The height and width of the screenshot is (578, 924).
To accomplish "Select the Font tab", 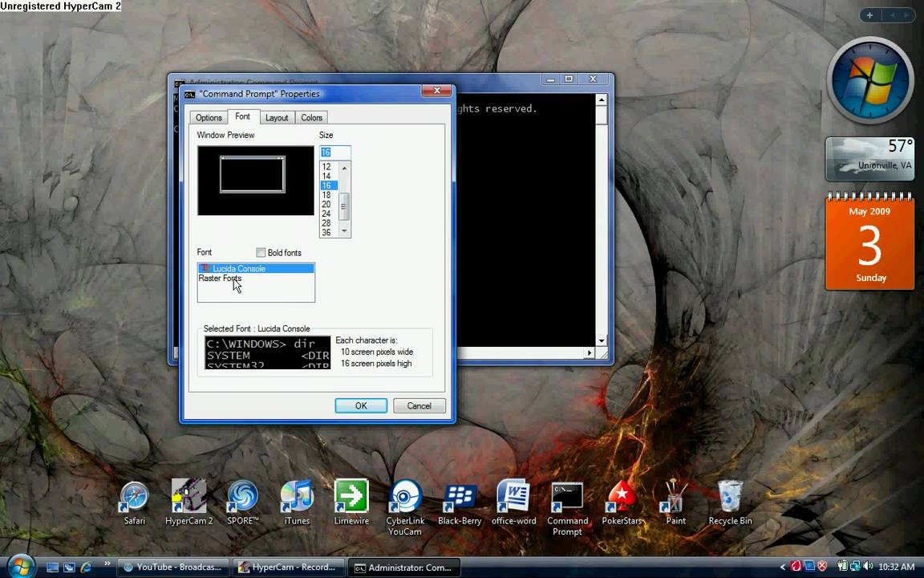I will [243, 116].
